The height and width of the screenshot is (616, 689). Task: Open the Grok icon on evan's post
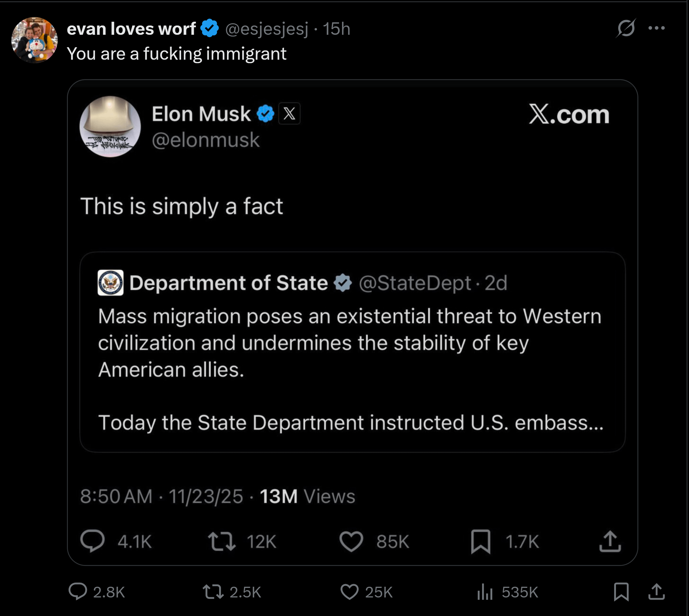point(626,28)
